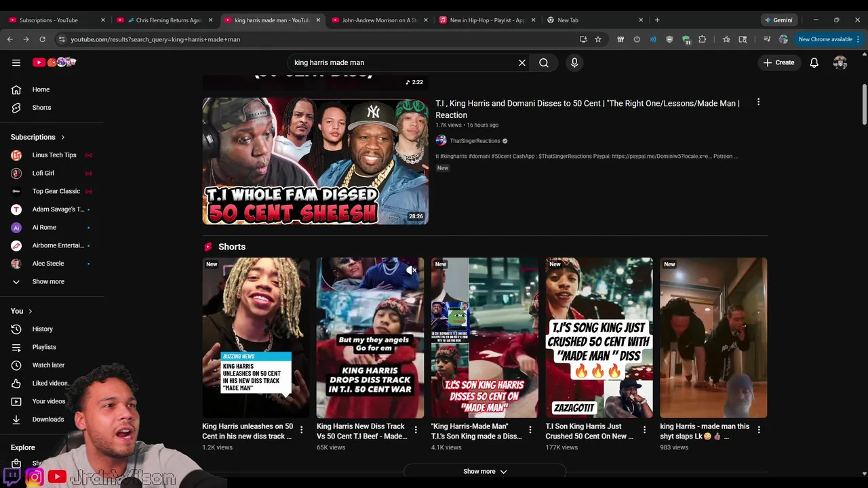Reload the current page

[42, 39]
